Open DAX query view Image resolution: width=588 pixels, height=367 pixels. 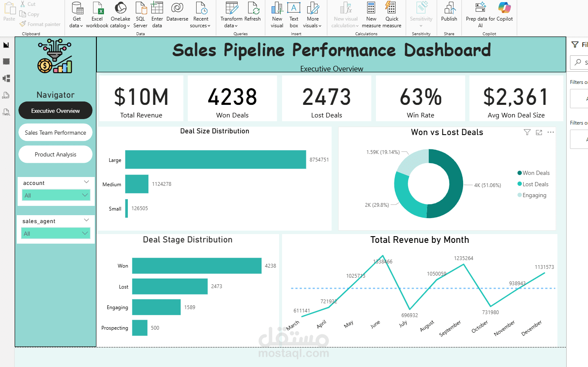(6, 95)
